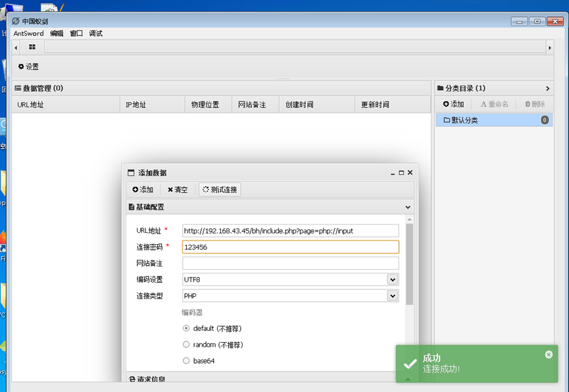This screenshot has width=569, height=392.
Task: Click the 测试连接 button
Action: [x=220, y=189]
